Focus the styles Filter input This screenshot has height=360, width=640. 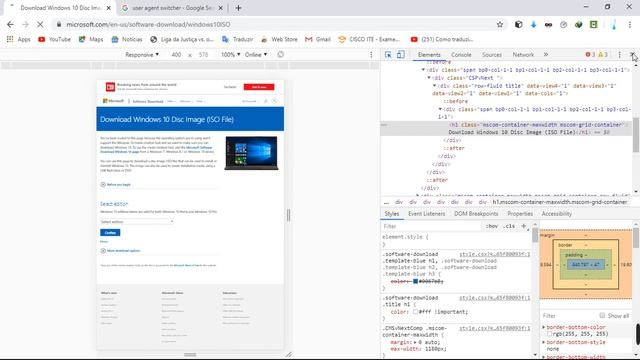(431, 226)
